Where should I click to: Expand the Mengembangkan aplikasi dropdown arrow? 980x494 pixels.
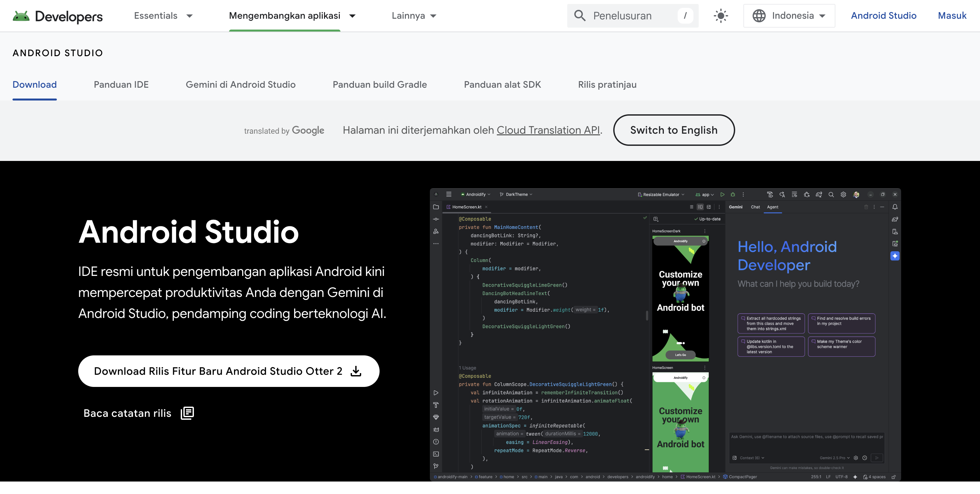click(352, 16)
